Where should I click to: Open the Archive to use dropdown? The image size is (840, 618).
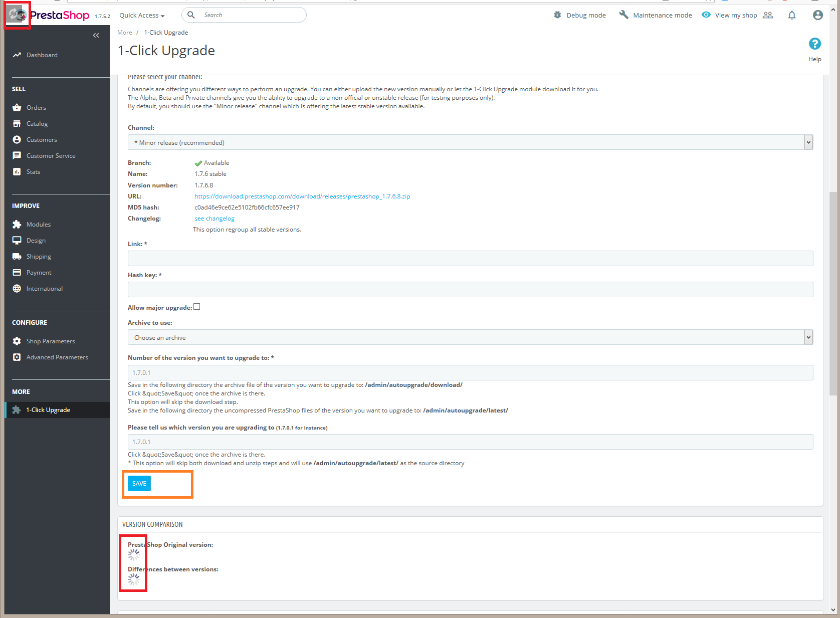(470, 337)
